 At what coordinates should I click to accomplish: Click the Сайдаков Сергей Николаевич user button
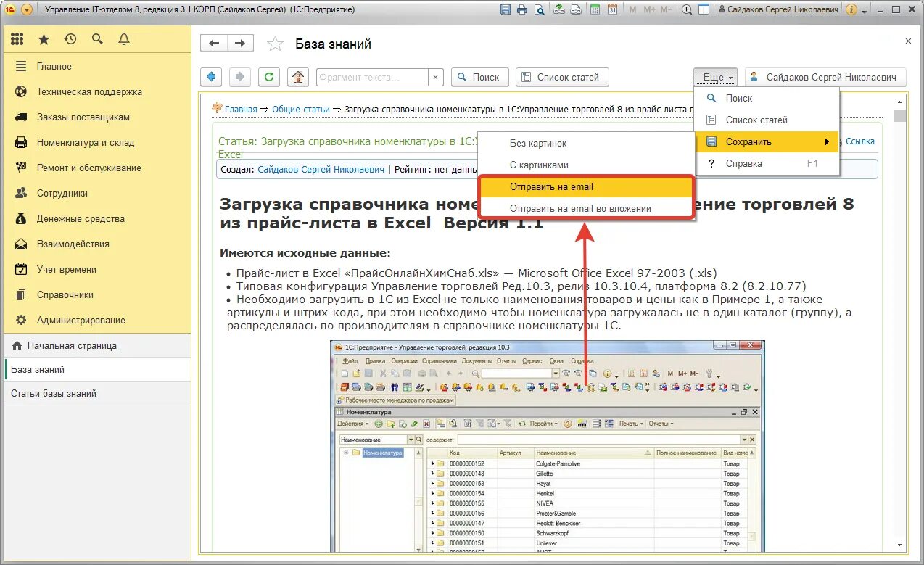click(x=825, y=77)
